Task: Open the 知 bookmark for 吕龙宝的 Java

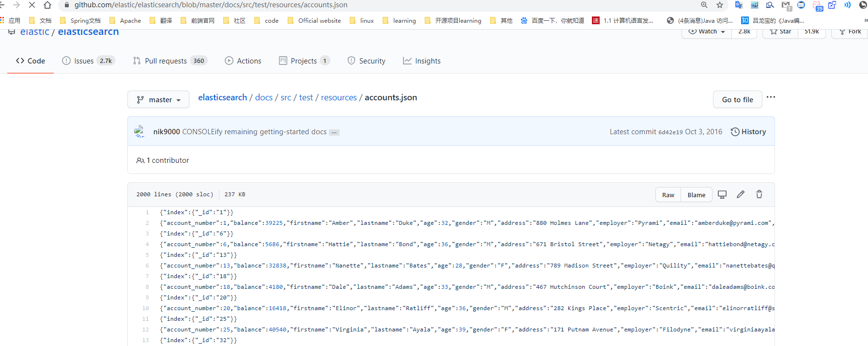Action: (x=773, y=20)
